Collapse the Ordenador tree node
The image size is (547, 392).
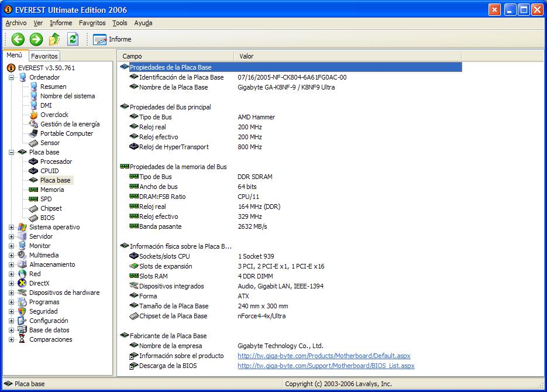[x=12, y=77]
